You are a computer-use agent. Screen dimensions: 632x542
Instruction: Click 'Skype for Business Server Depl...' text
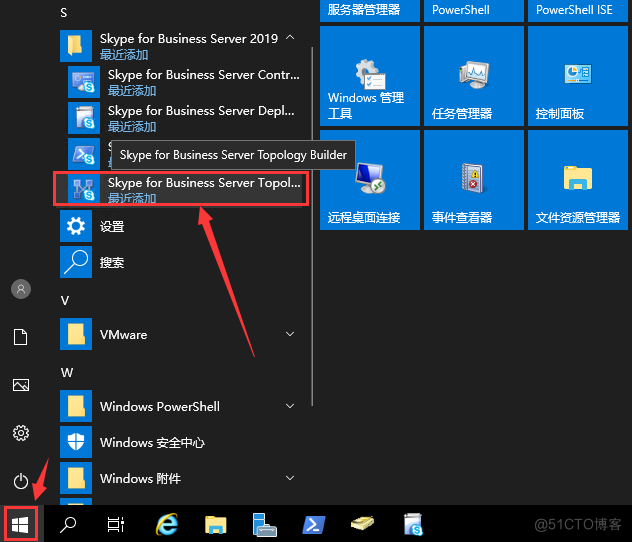(201, 111)
